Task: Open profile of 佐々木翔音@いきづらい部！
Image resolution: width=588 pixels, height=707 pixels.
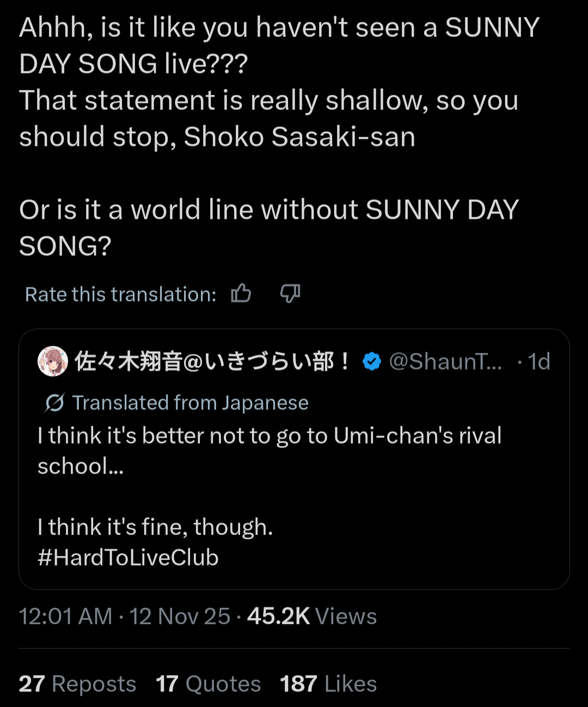Action: [x=212, y=361]
